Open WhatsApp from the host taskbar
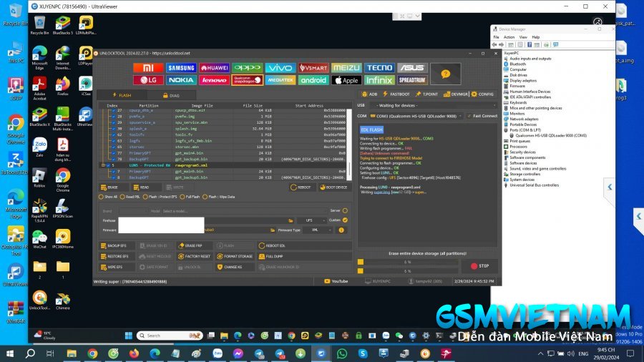 pos(342,353)
